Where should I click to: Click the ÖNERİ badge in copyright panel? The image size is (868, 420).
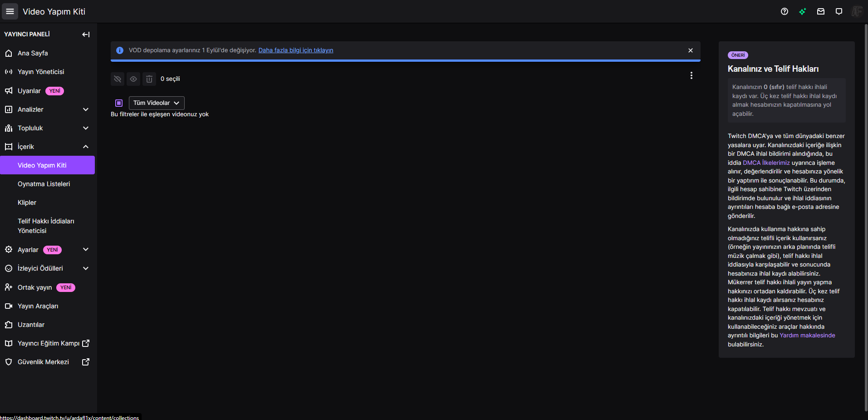(738, 55)
